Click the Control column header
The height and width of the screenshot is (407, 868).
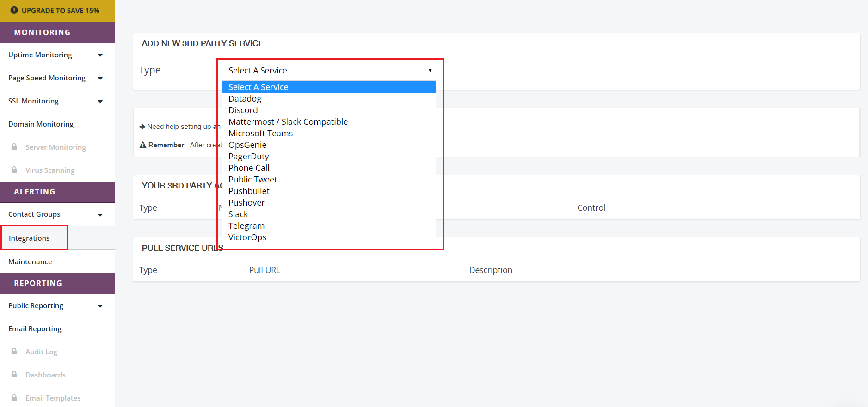pyautogui.click(x=591, y=208)
